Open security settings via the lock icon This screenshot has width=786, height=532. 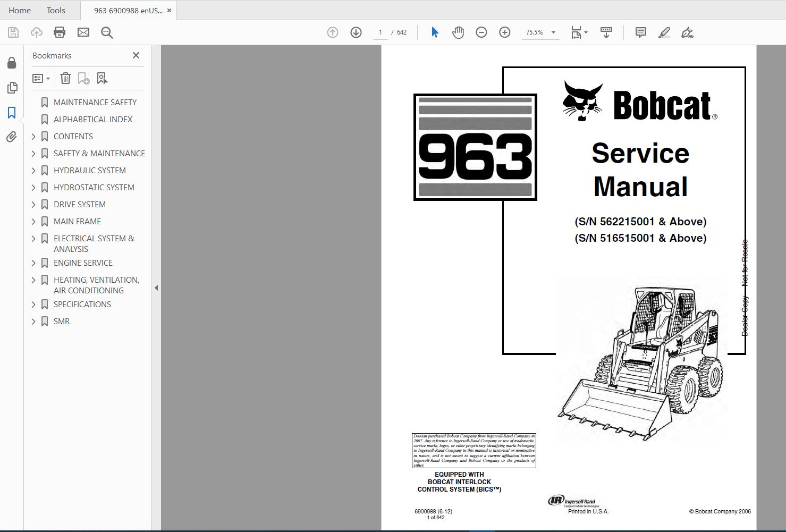point(12,62)
